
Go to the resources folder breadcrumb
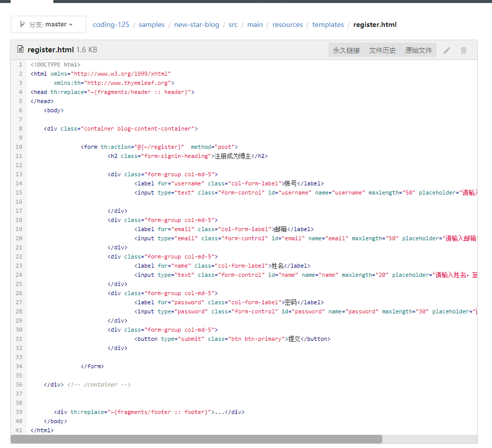click(287, 24)
